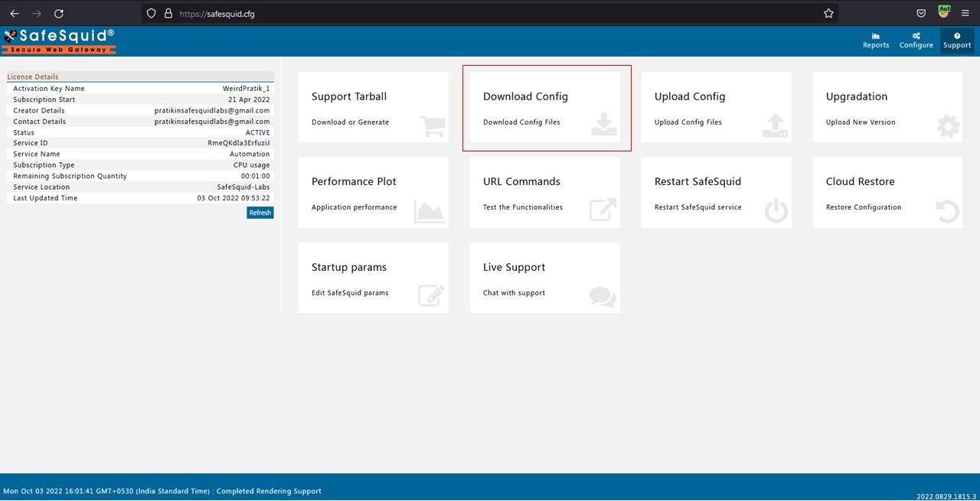Refresh the license details

pyautogui.click(x=260, y=213)
